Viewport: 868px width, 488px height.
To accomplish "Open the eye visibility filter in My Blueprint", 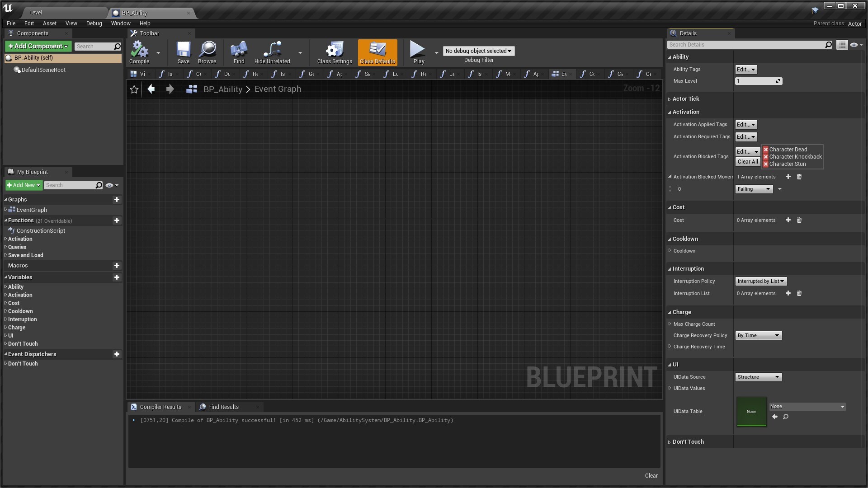I will click(109, 185).
